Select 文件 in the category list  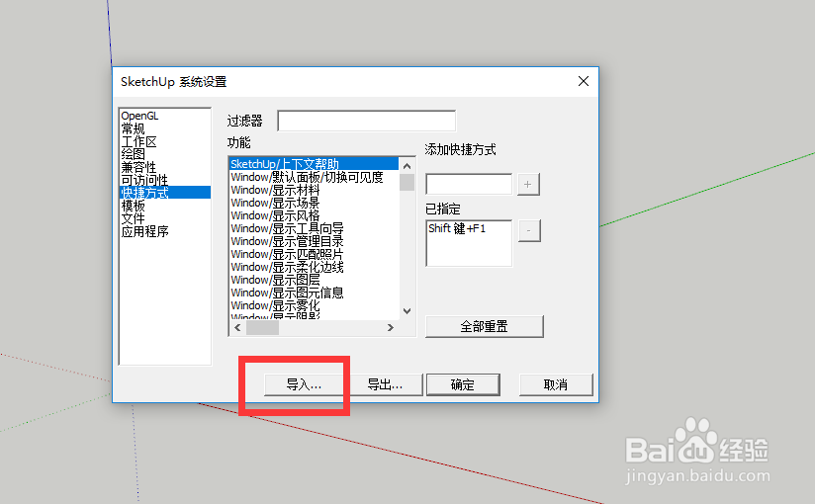click(165, 218)
